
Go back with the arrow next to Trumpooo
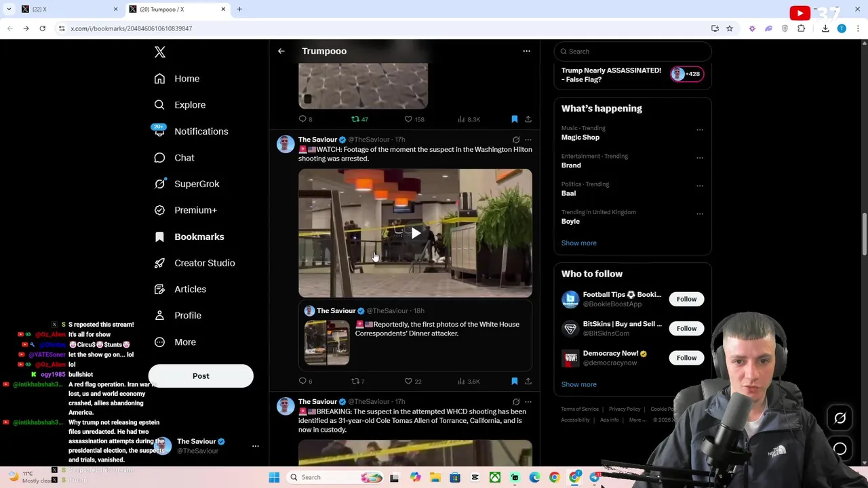click(281, 51)
